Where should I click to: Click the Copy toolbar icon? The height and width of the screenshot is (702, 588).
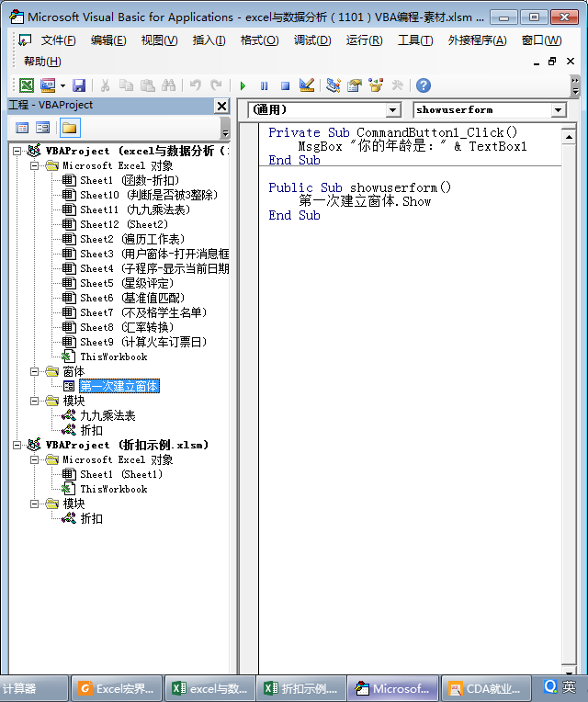point(126,85)
